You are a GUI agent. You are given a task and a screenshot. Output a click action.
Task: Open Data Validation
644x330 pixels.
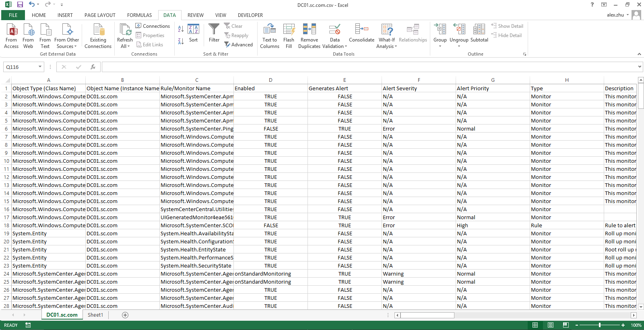[x=334, y=36]
